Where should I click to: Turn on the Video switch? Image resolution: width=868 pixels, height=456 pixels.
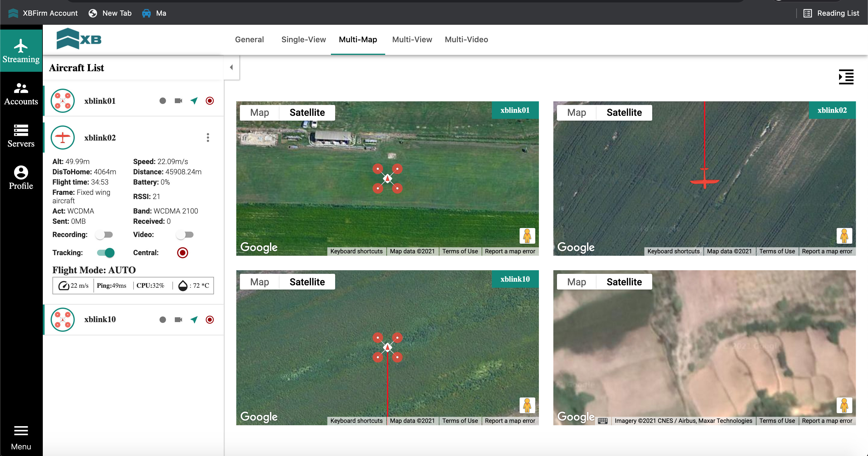click(x=185, y=235)
